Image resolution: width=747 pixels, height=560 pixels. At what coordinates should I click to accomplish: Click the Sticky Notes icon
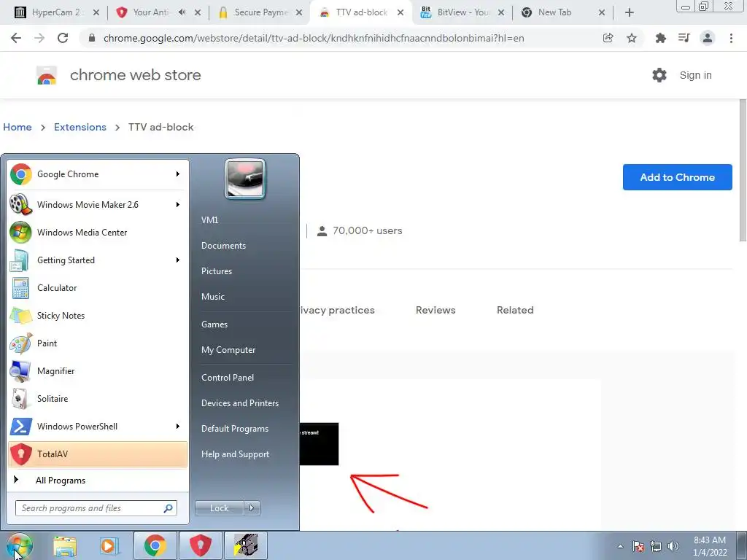coord(20,316)
